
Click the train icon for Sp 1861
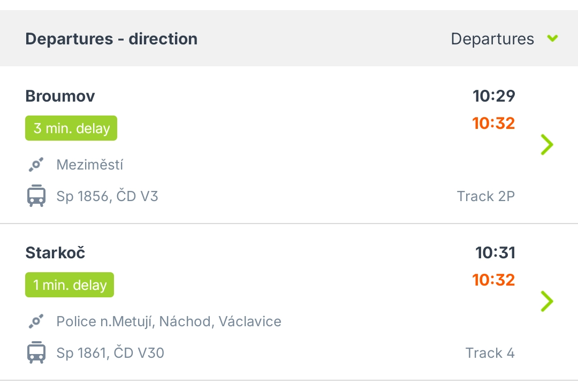pyautogui.click(x=36, y=353)
